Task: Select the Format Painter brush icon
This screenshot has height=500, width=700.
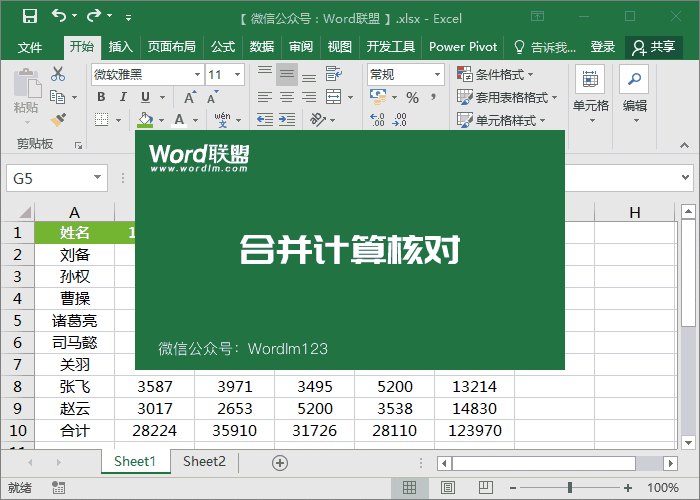Action: 58,119
